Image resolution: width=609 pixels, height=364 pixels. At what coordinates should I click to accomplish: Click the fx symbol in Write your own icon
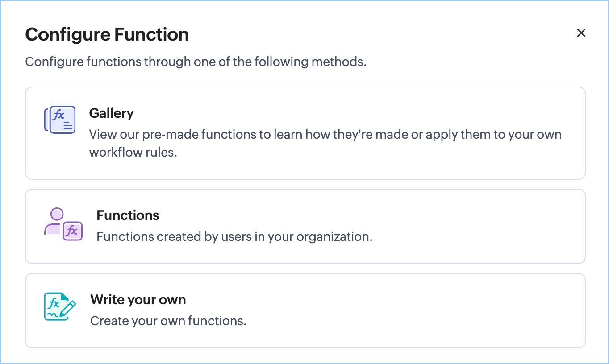pos(54,304)
